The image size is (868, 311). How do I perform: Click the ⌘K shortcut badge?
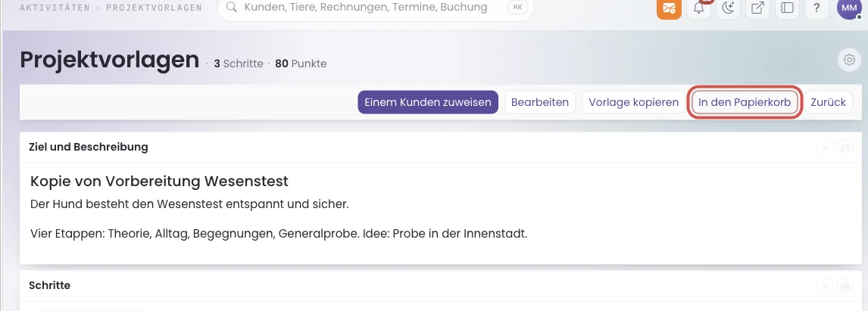click(517, 8)
